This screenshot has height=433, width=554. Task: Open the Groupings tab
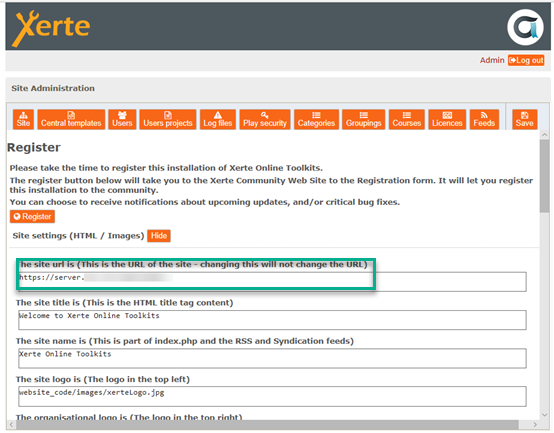(x=363, y=119)
